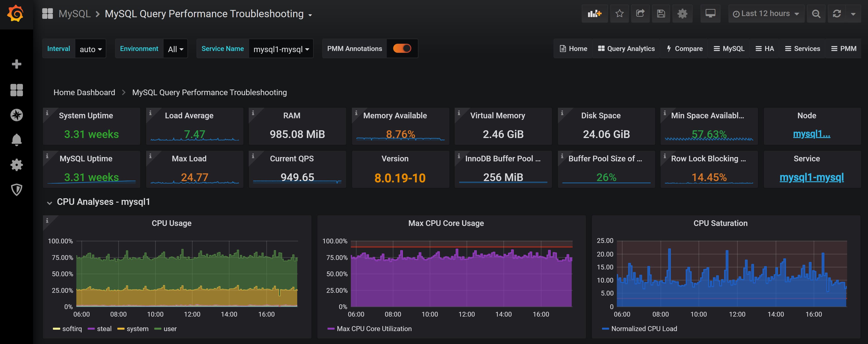This screenshot has height=344, width=868.
Task: Refresh the dashboard
Action: point(837,13)
